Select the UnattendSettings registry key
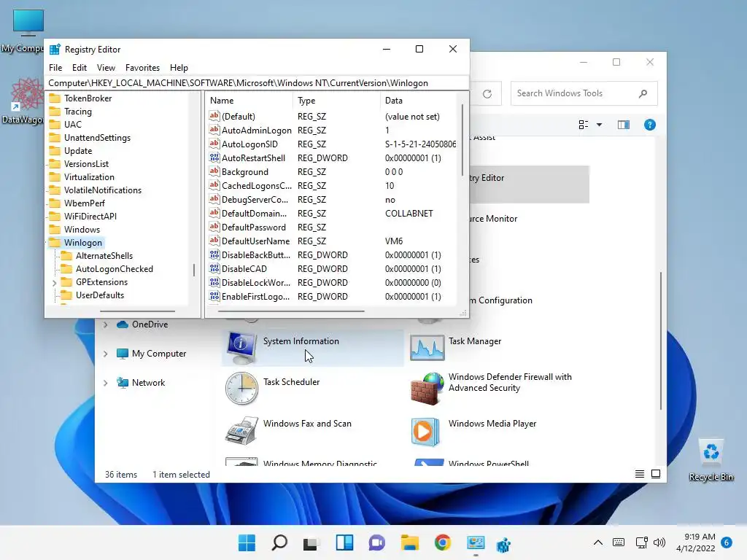 tap(97, 138)
